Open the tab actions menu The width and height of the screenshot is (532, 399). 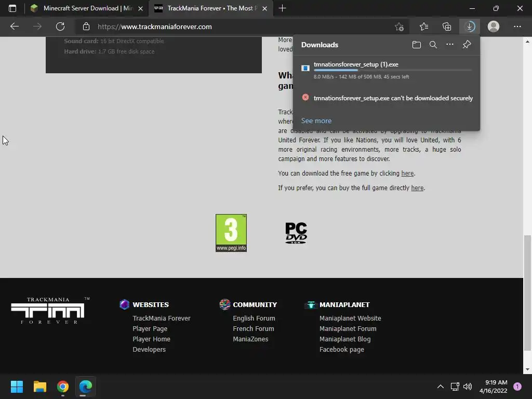point(12,8)
